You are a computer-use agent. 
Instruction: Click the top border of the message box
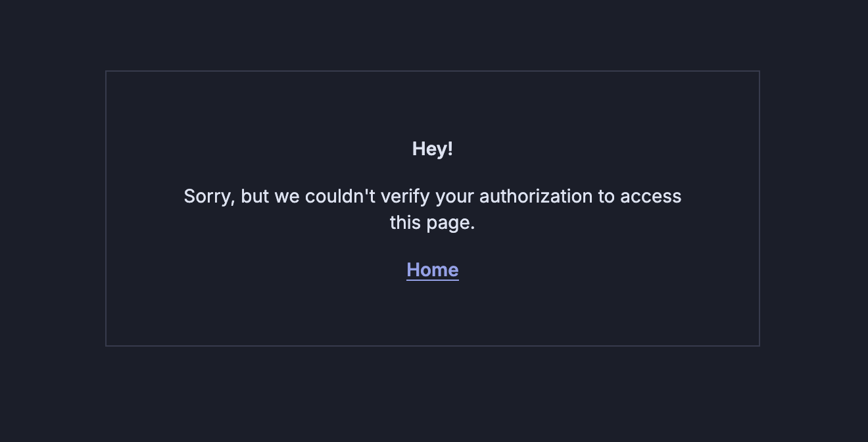432,71
